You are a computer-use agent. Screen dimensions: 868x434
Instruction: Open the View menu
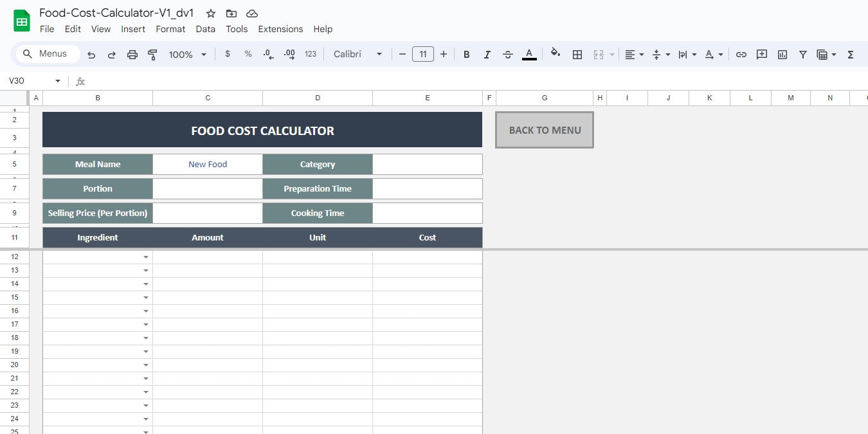coord(101,29)
